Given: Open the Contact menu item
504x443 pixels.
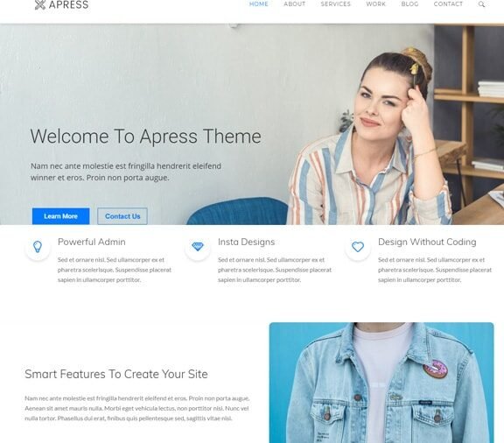Looking at the screenshot, I should click(x=448, y=4).
